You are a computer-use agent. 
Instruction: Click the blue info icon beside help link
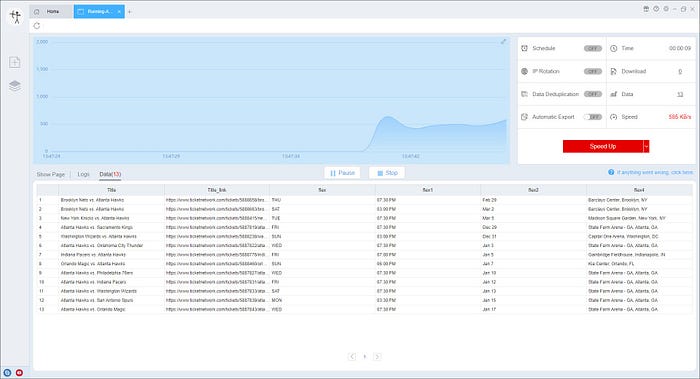point(611,172)
